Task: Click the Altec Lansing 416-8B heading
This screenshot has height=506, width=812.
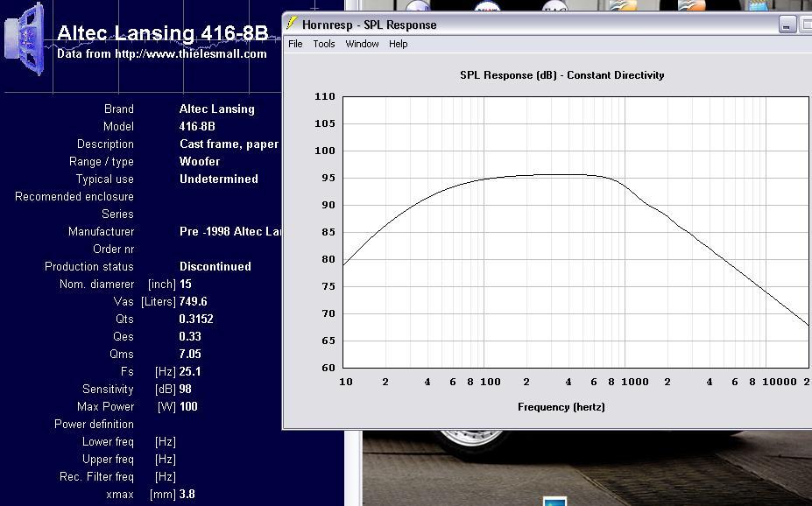Action: pyautogui.click(x=162, y=33)
